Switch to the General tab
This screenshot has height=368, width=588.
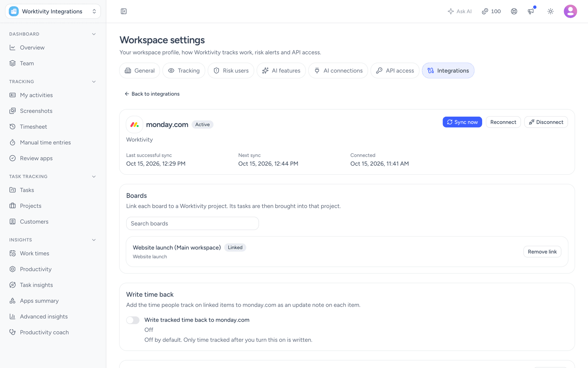140,71
